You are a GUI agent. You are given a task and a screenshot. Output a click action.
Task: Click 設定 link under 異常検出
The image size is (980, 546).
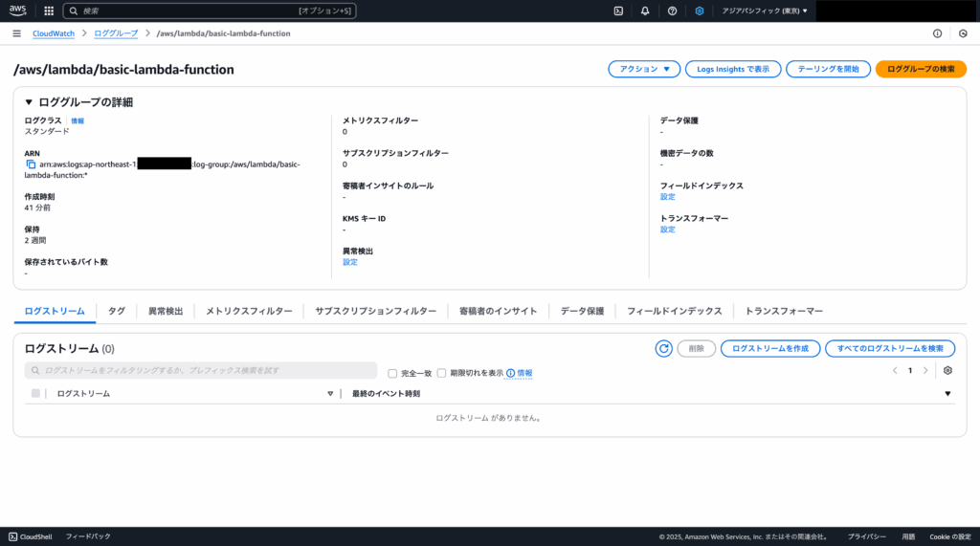point(350,262)
